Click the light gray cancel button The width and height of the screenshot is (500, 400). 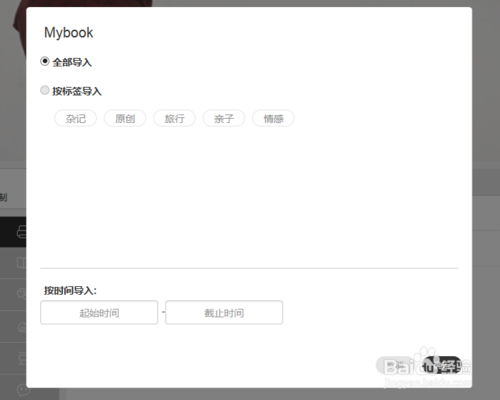(x=396, y=366)
